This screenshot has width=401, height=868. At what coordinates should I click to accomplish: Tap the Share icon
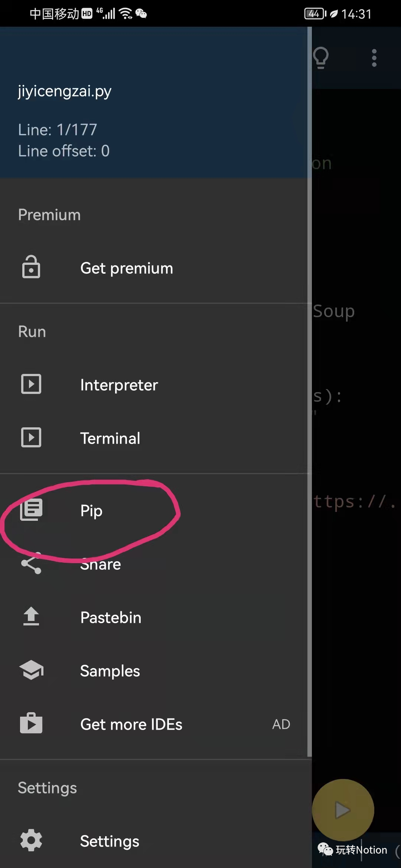[x=31, y=564]
